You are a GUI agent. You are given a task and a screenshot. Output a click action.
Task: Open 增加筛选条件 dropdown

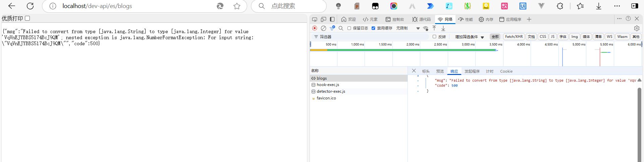pos(469,37)
